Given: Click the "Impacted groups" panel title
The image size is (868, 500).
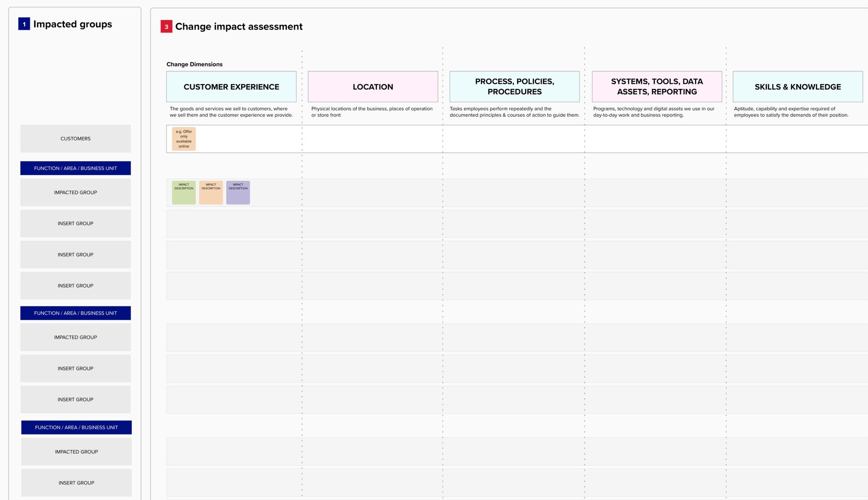Looking at the screenshot, I should (72, 24).
